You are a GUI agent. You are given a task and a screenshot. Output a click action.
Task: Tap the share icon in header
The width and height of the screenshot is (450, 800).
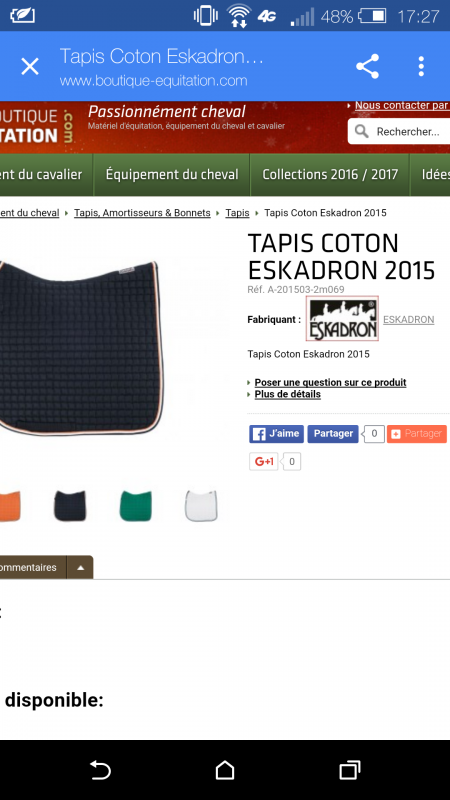367,66
